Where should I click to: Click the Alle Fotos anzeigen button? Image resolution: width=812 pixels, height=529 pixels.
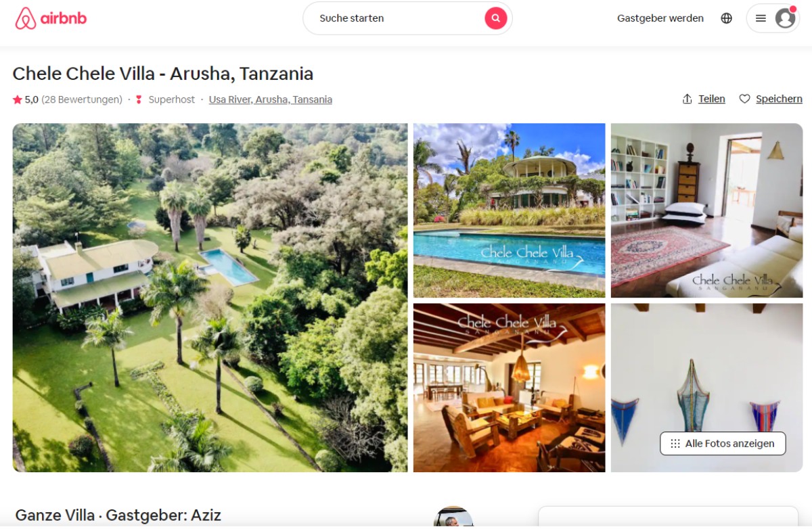(x=723, y=444)
